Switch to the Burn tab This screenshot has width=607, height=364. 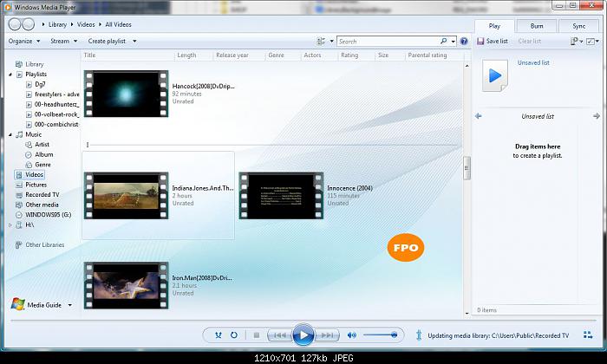click(x=537, y=26)
